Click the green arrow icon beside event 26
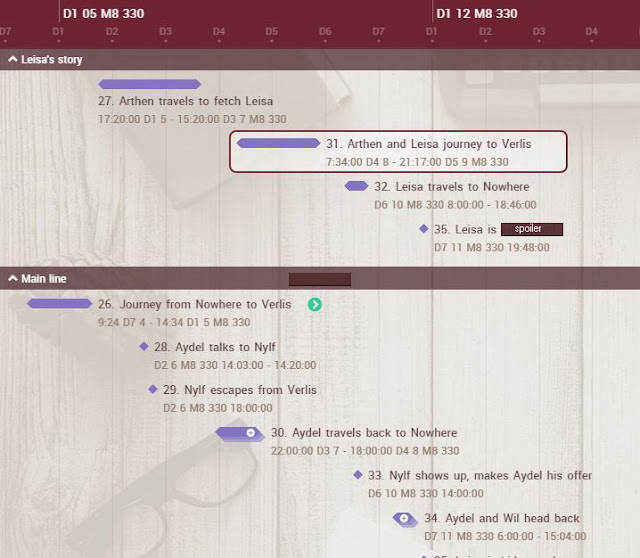The image size is (640, 558). [315, 304]
